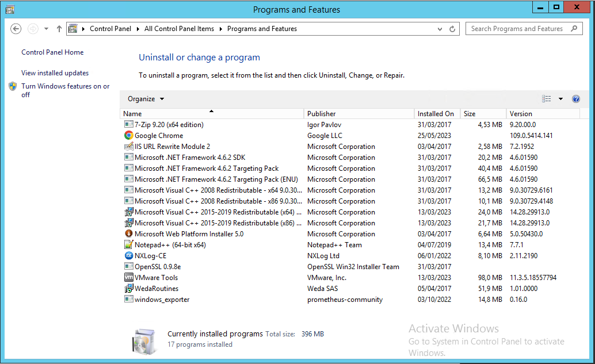595x364 pixels.
Task: Click the Notepad++ program icon
Action: point(129,244)
